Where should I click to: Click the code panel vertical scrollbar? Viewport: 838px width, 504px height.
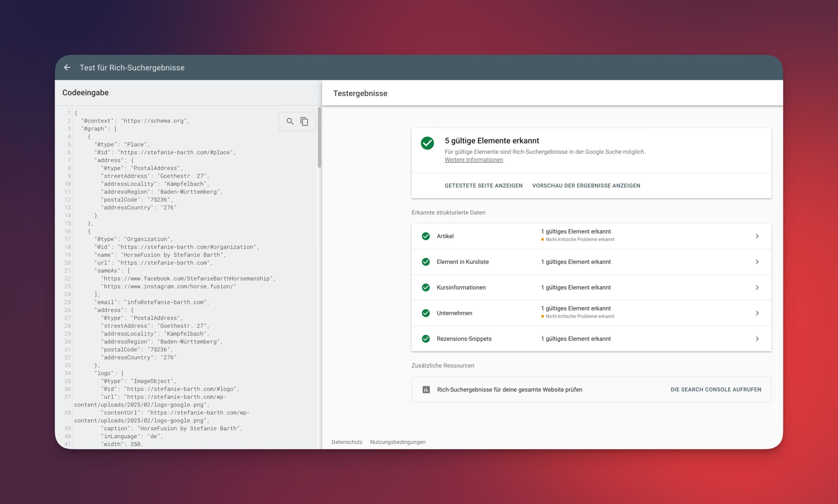pyautogui.click(x=319, y=137)
